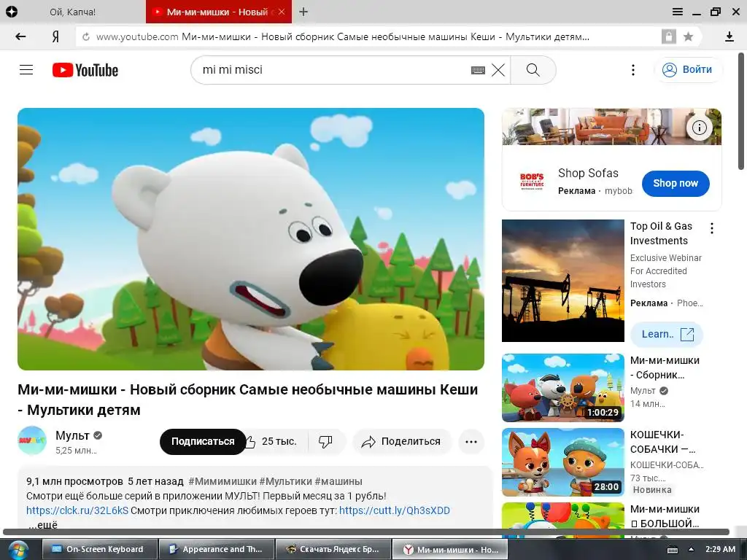Switch to On-Screen Keyboard taskbar item
This screenshot has height=560, width=747.
(100, 549)
